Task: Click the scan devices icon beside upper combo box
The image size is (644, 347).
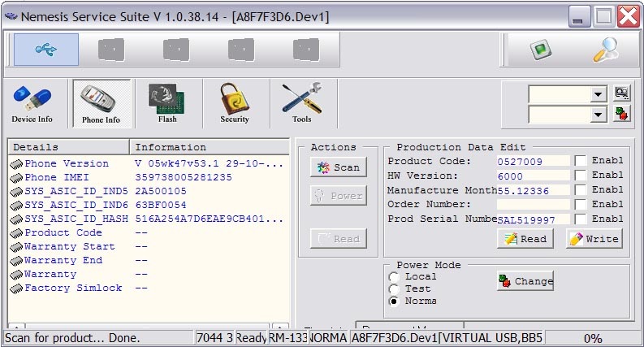Action: pyautogui.click(x=622, y=93)
